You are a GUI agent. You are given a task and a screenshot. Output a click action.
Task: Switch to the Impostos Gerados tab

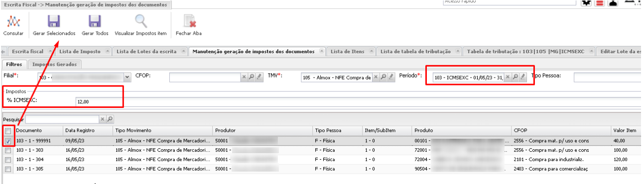tap(54, 64)
